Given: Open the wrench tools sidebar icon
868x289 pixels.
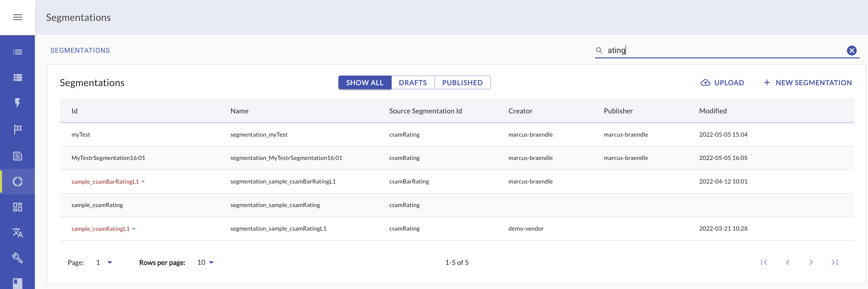Looking at the screenshot, I should (18, 258).
